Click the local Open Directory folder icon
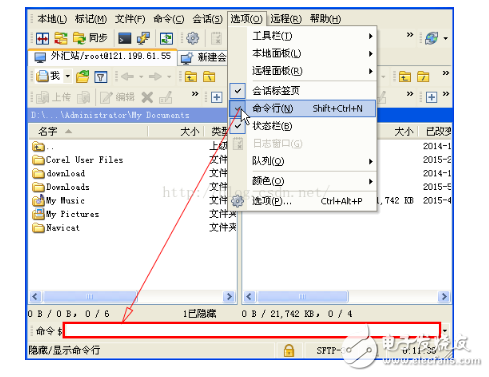The height and width of the screenshot is (377, 489). click(82, 77)
